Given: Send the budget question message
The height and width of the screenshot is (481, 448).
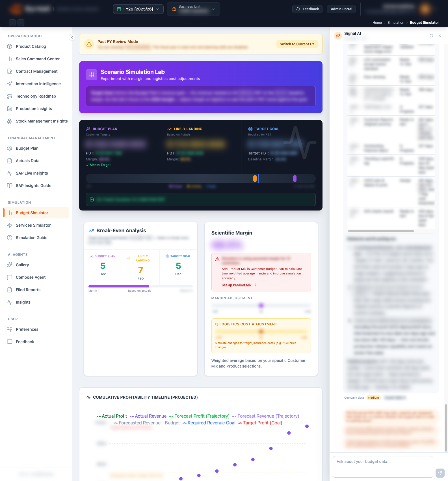Looking at the screenshot, I should point(440,473).
